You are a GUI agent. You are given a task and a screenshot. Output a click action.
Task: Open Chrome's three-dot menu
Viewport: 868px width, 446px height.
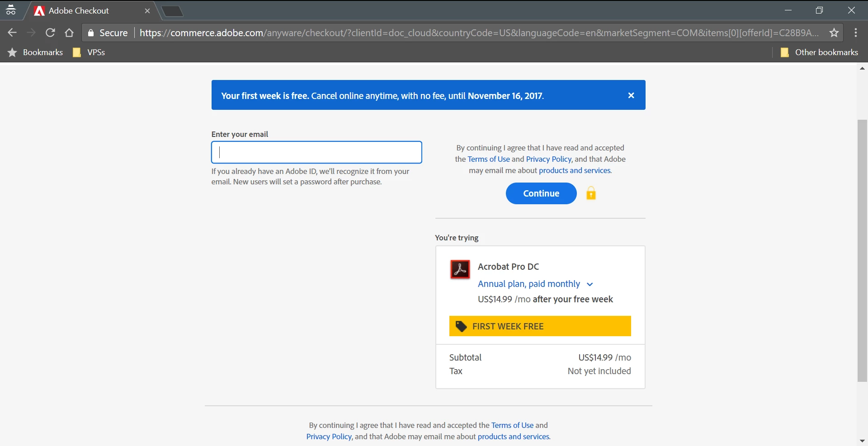856,33
